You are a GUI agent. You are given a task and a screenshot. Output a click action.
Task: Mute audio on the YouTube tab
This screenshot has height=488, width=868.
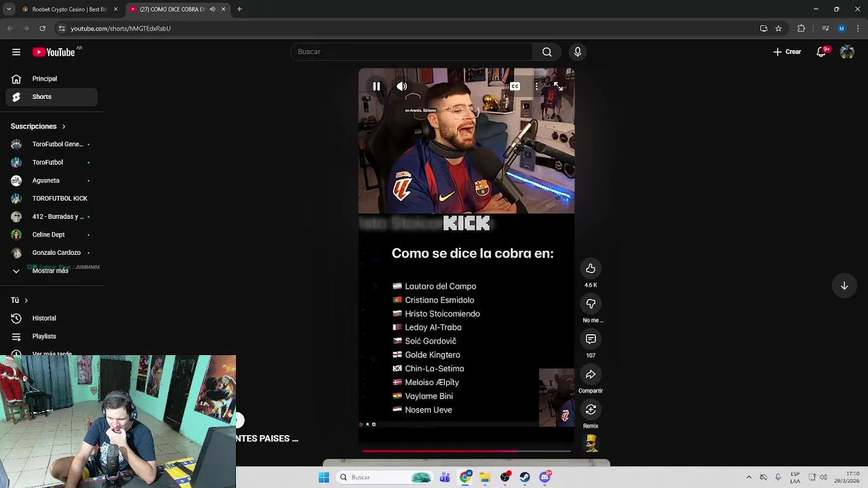coord(212,9)
